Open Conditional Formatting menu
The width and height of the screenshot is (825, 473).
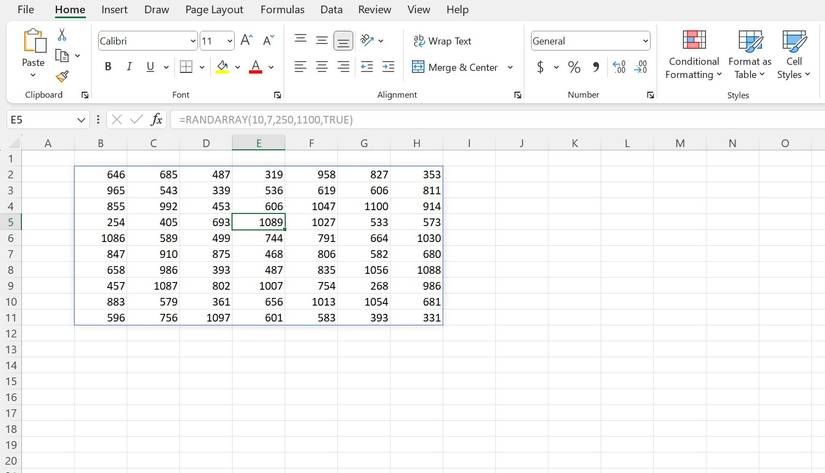click(693, 55)
